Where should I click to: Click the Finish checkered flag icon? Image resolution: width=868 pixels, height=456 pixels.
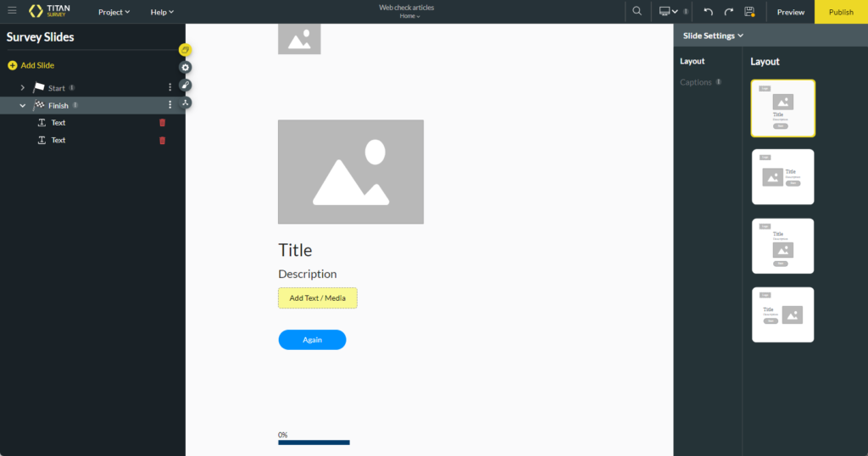(39, 104)
